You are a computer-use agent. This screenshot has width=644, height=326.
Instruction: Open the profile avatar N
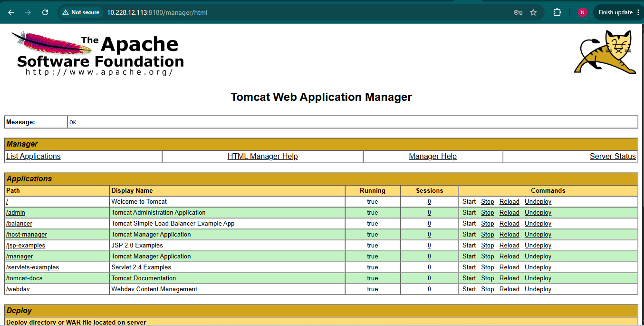point(583,12)
